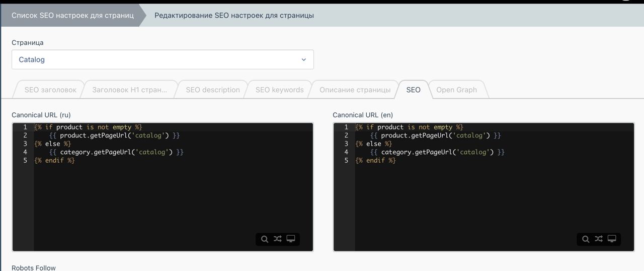Screen dimensions: 644x271
Task: Click the if product is not empty line in en editor
Action: click(409, 127)
